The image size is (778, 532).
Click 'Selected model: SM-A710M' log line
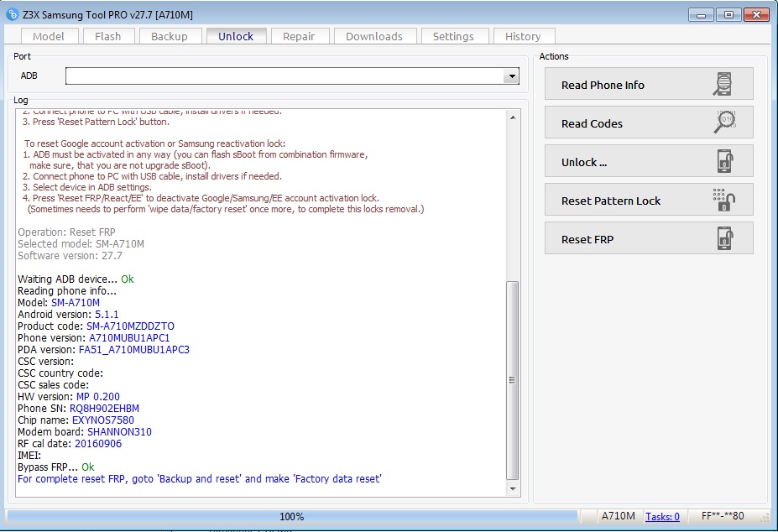pos(81,244)
